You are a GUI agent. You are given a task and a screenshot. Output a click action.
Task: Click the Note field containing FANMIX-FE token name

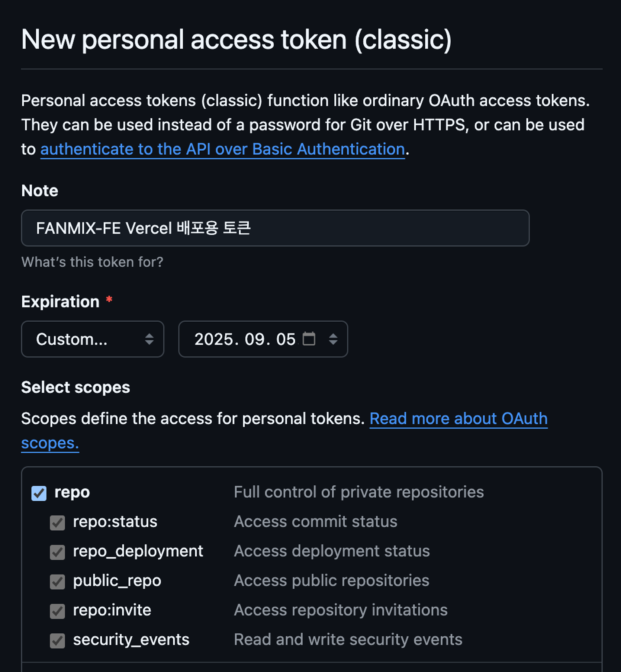coord(275,228)
